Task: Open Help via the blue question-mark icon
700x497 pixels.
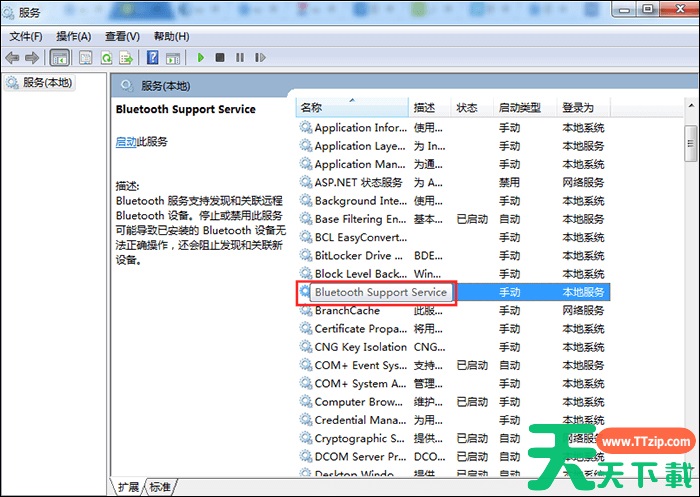Action: [153, 58]
